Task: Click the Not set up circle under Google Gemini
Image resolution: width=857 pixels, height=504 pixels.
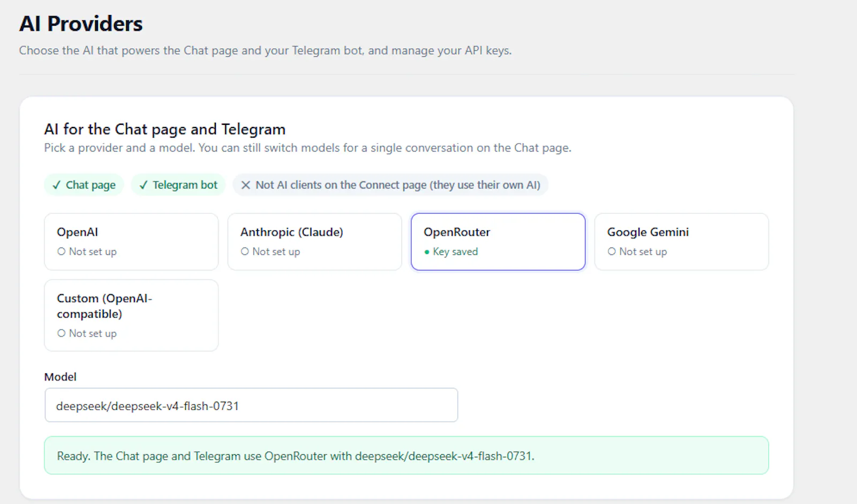Action: coord(612,251)
